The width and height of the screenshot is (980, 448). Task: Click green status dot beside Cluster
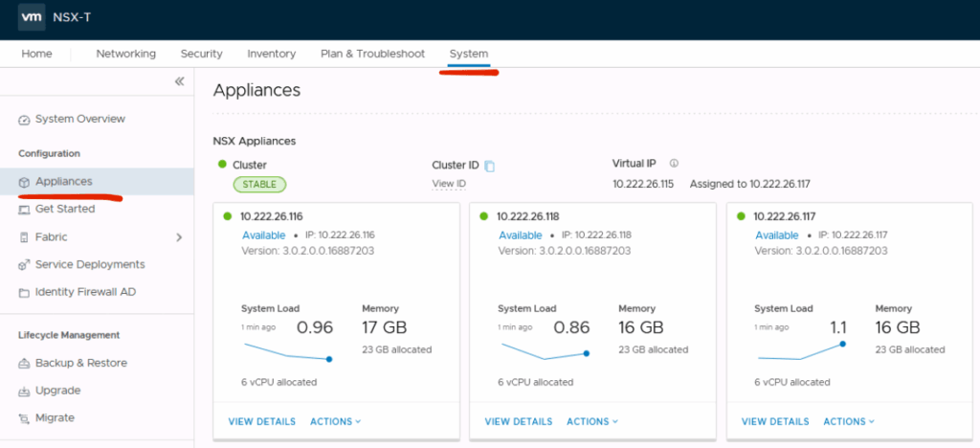click(222, 165)
